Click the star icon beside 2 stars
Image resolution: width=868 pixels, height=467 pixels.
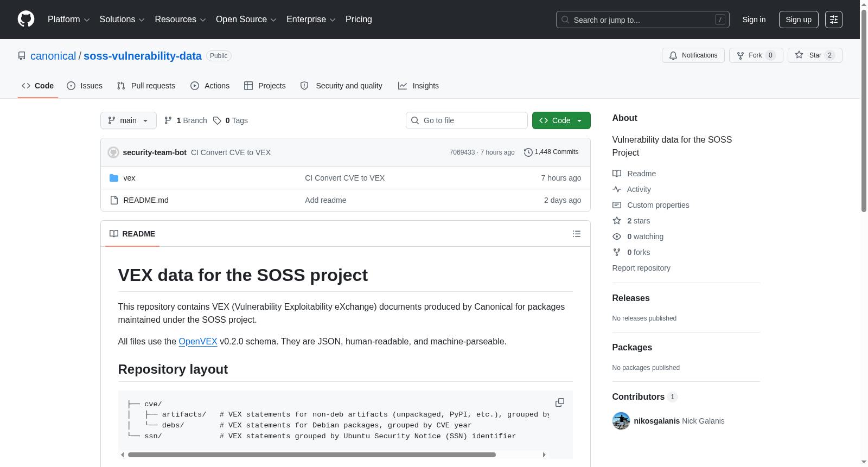[617, 221]
